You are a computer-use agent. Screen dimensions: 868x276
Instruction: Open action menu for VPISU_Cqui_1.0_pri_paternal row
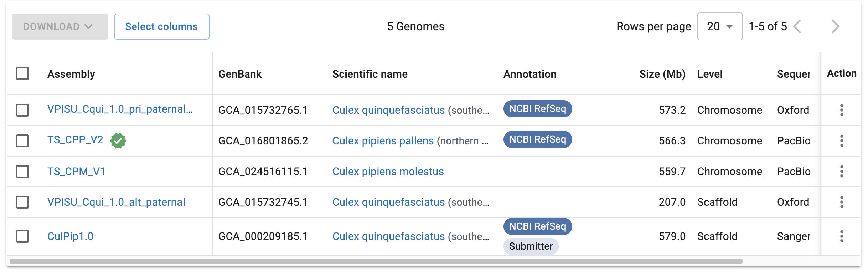[x=842, y=110]
